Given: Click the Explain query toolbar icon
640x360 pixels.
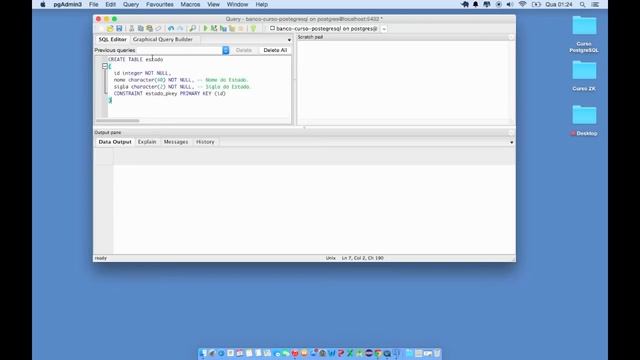Looking at the screenshot, I should coord(232,29).
